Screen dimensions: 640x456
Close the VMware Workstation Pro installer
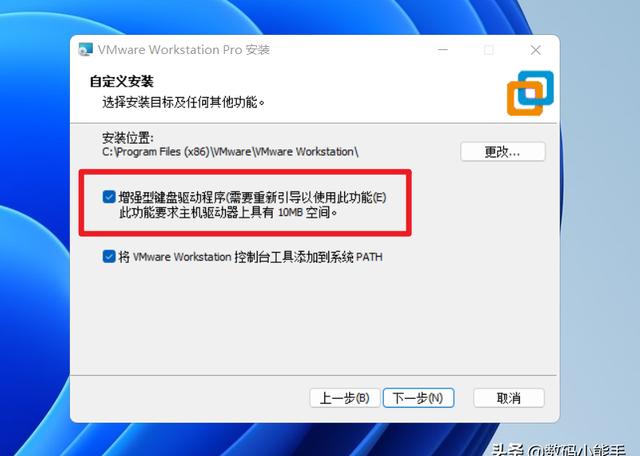click(x=536, y=50)
